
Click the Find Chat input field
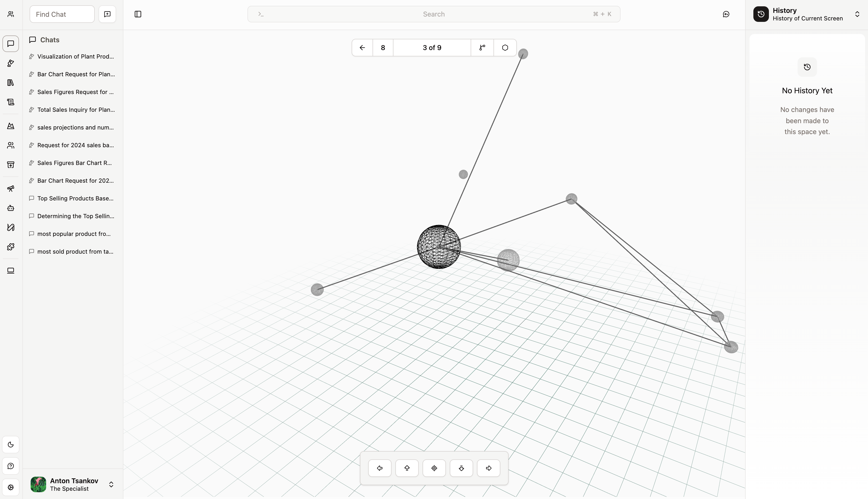pyautogui.click(x=62, y=14)
